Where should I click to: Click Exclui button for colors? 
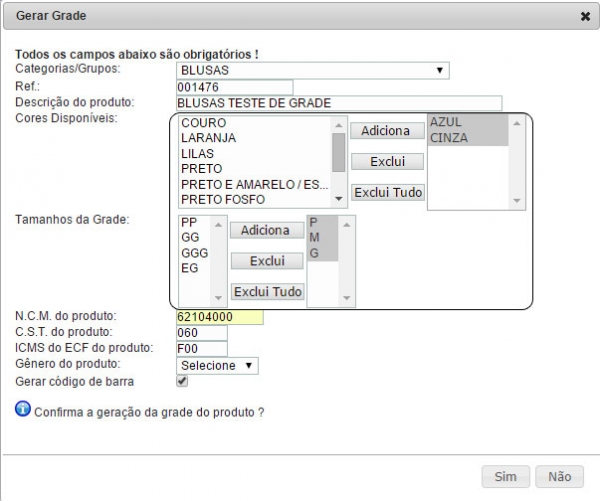pos(387,162)
